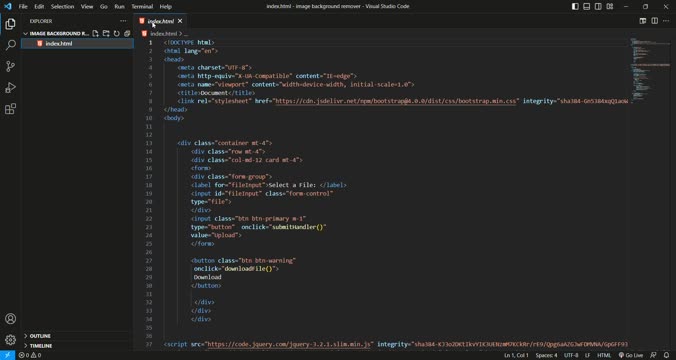Change language mode HTML
The height and width of the screenshot is (360, 676).
(x=604, y=355)
